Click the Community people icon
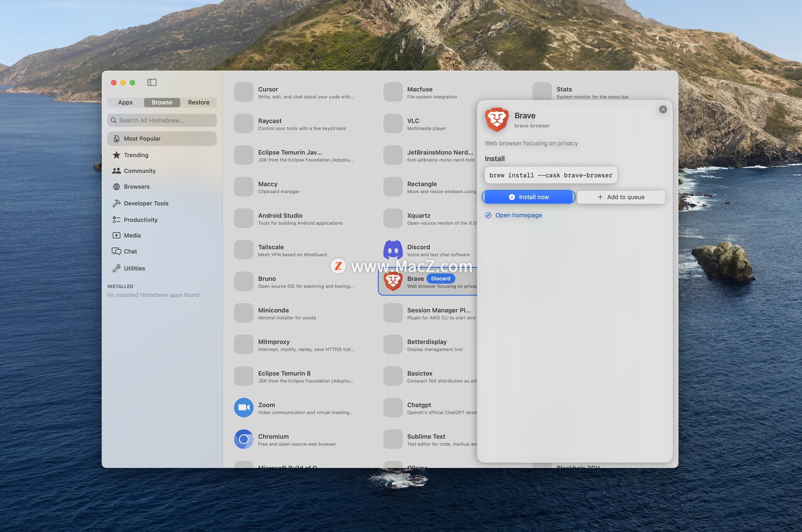 [x=117, y=171]
